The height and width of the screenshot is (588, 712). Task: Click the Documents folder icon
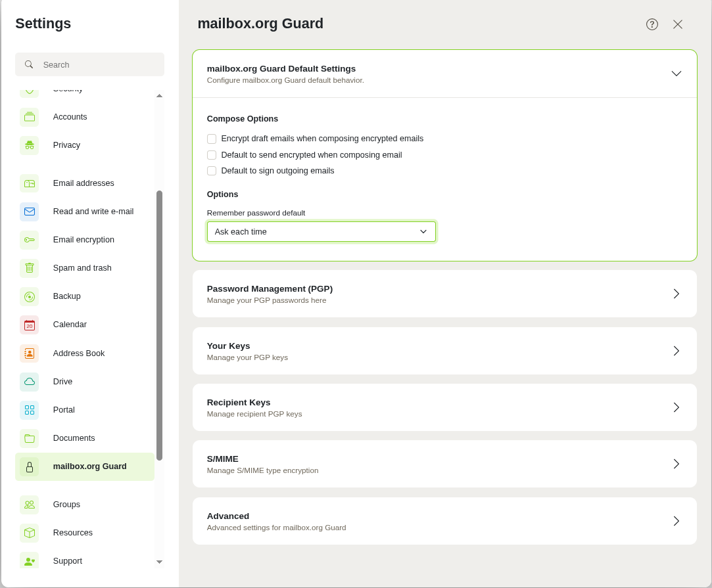(30, 438)
